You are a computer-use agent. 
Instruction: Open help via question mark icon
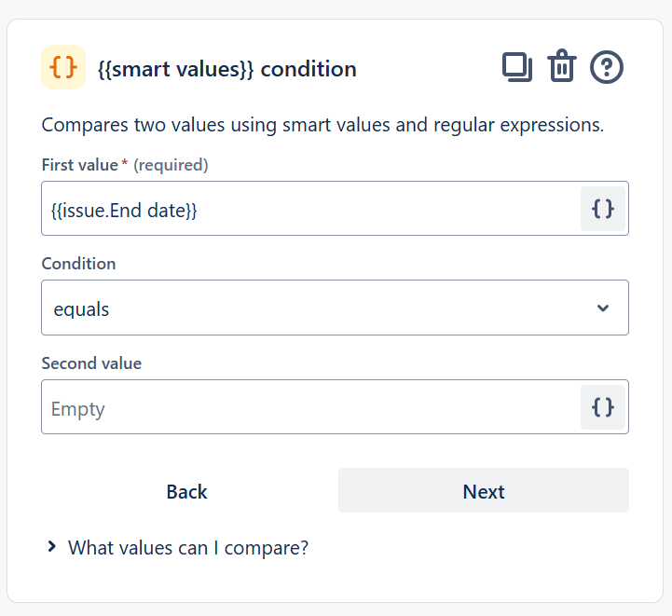coord(607,67)
